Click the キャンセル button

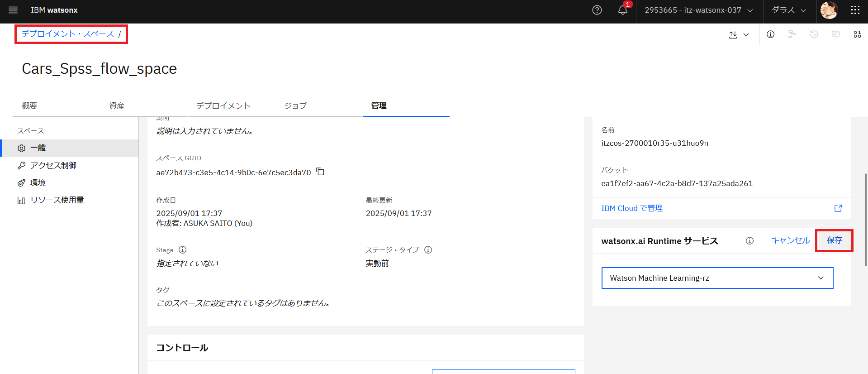click(790, 240)
